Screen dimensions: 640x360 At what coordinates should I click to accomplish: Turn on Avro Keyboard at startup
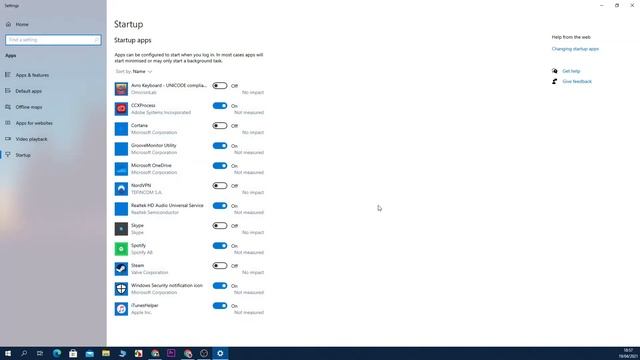click(220, 86)
